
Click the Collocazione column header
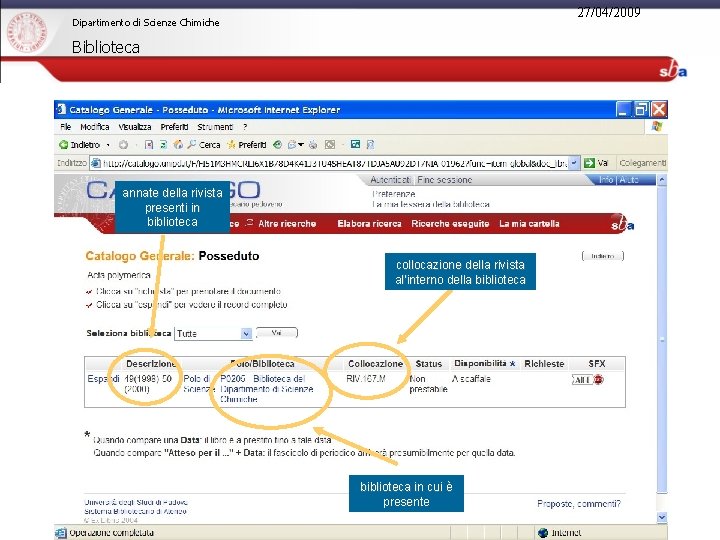pyautogui.click(x=375, y=364)
